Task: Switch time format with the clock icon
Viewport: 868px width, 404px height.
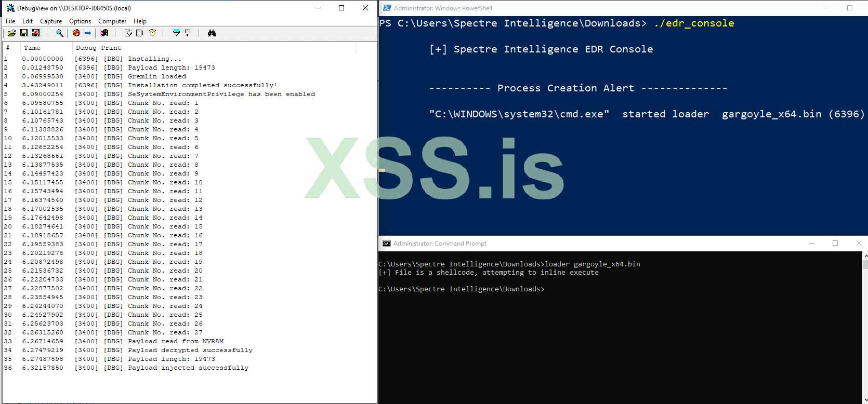Action: 152,33
